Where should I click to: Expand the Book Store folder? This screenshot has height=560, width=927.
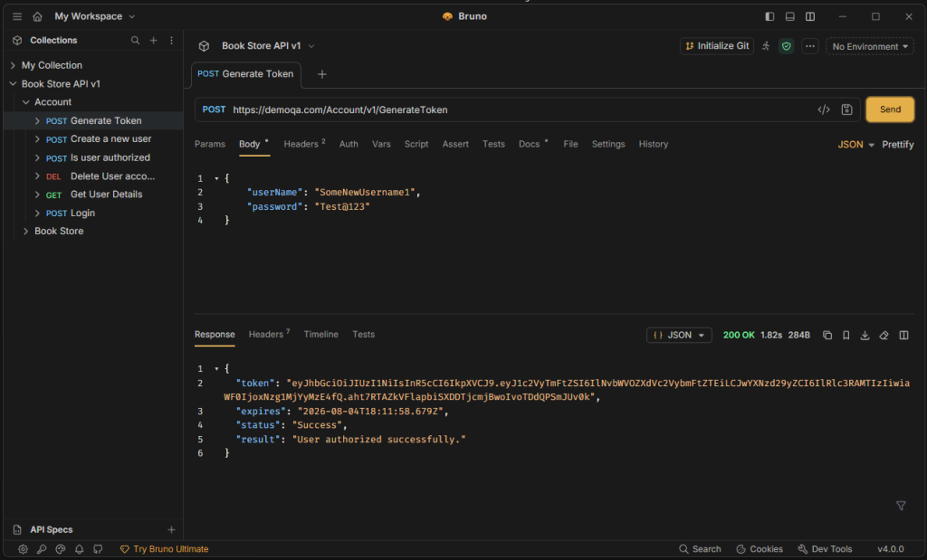click(26, 231)
